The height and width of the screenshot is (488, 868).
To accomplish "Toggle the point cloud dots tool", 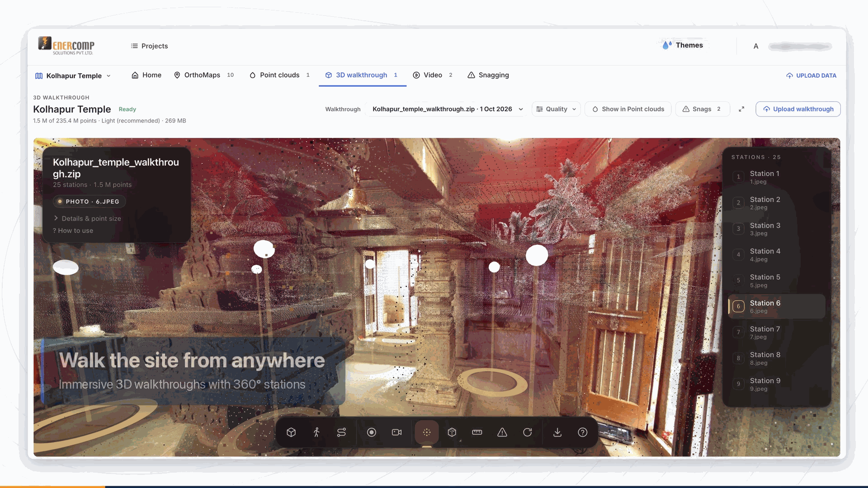I will click(x=427, y=432).
